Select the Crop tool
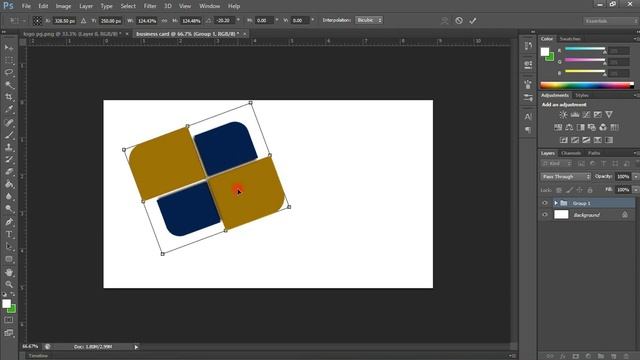This screenshot has height=360, width=640. (x=9, y=97)
